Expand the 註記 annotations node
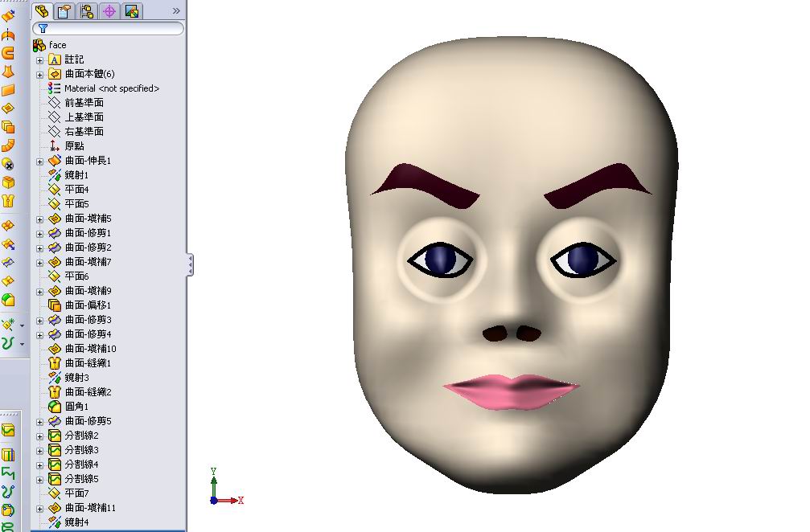The image size is (810, 532). click(39, 59)
